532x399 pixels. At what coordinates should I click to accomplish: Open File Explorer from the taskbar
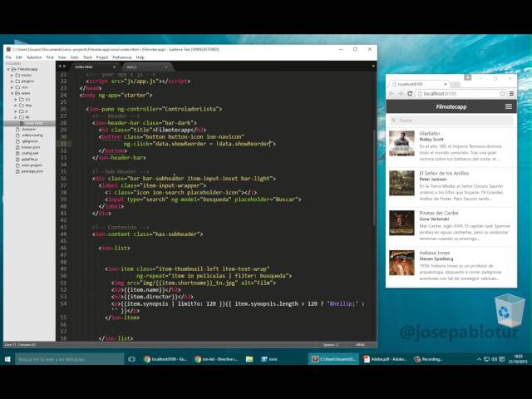click(249, 359)
